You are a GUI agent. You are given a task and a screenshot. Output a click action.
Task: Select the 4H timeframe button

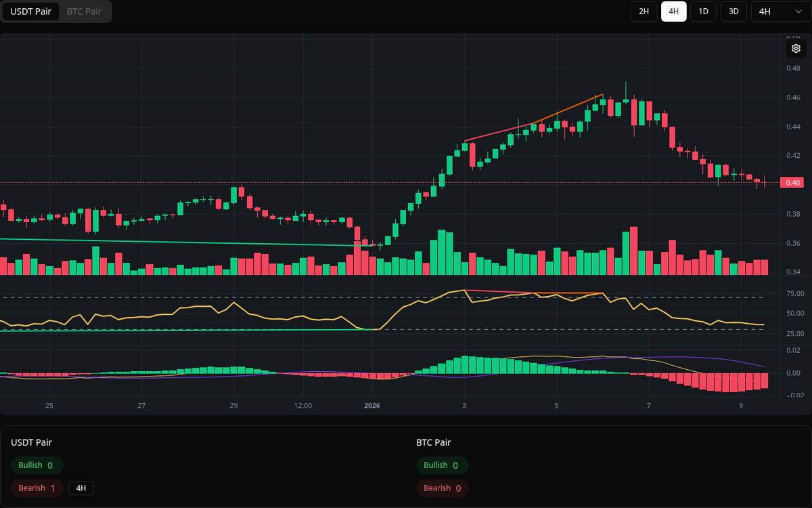(673, 12)
